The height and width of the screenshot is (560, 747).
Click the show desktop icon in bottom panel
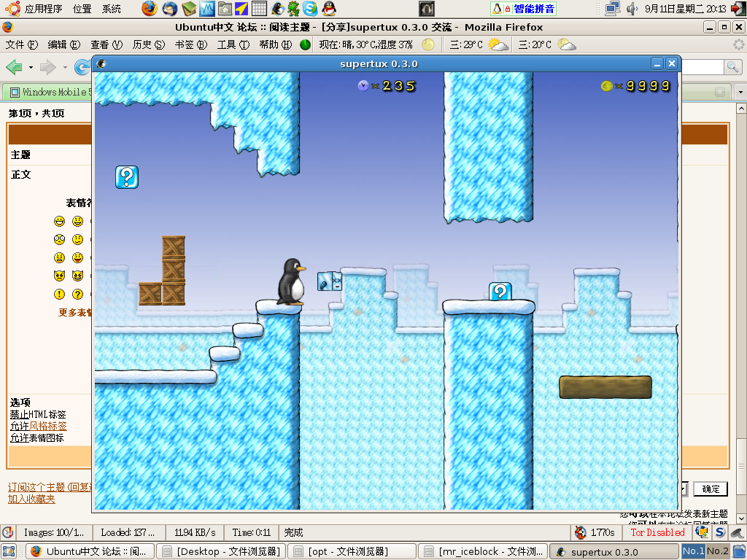click(9, 551)
